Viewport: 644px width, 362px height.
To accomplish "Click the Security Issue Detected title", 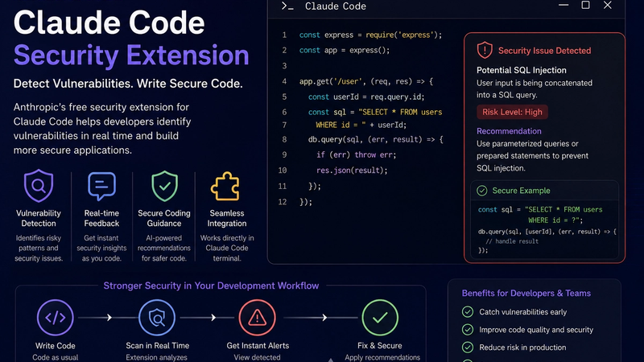I will [545, 51].
